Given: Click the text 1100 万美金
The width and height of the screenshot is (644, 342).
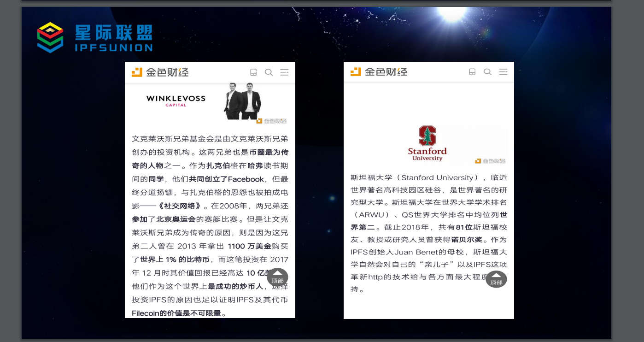Looking at the screenshot, I should tap(250, 247).
